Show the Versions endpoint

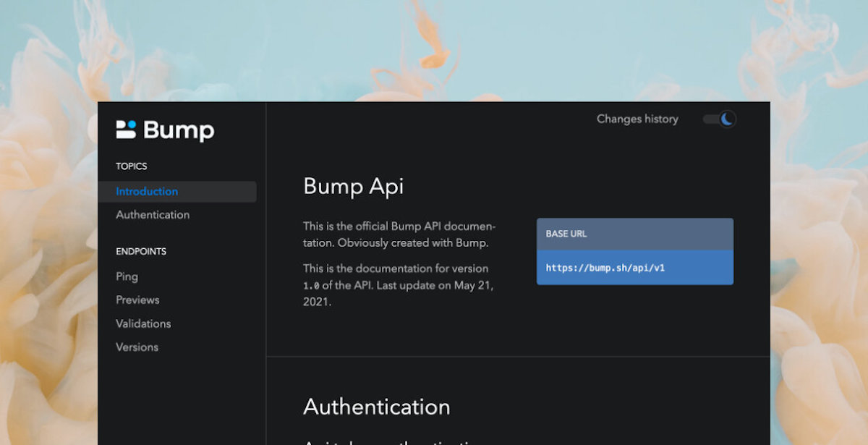(x=137, y=347)
